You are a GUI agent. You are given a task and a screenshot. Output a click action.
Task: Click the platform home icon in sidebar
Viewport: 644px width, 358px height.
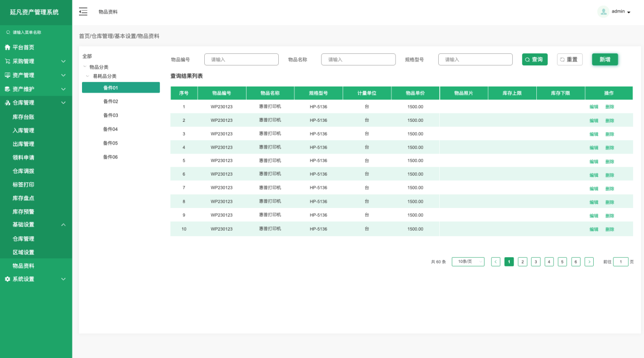tap(7, 47)
